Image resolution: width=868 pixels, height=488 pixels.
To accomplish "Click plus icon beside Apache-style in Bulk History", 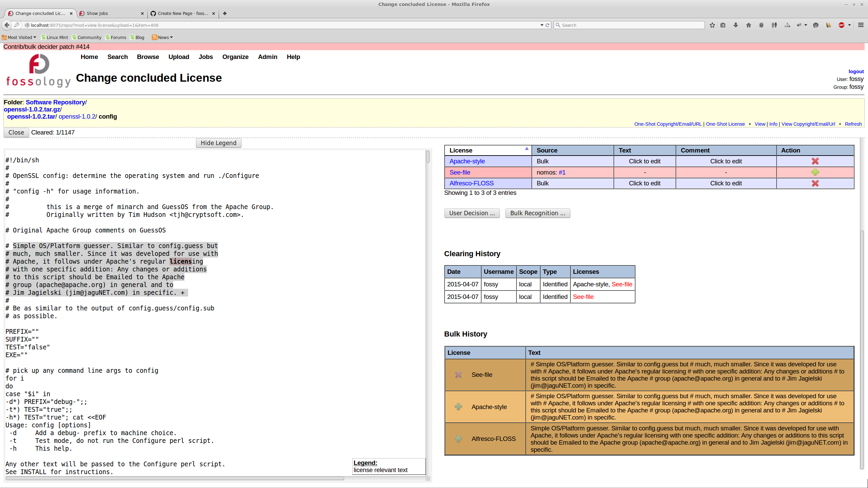I will (458, 407).
